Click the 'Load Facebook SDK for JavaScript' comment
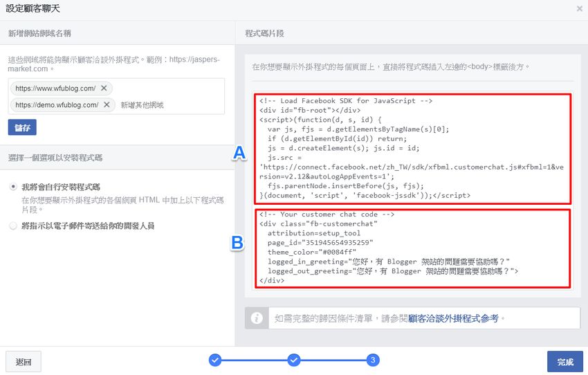The width and height of the screenshot is (588, 375). [x=346, y=101]
